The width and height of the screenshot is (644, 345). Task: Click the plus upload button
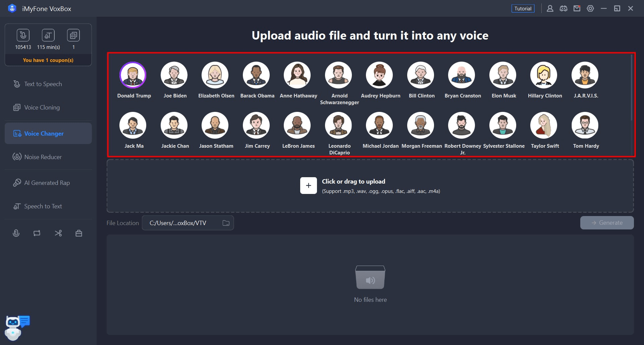click(x=309, y=186)
